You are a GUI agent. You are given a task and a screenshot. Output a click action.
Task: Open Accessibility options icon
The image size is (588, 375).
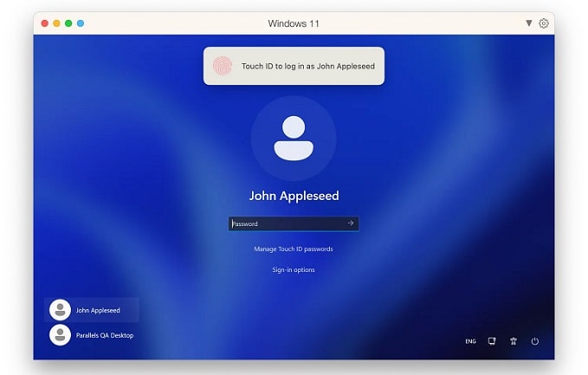(x=514, y=341)
